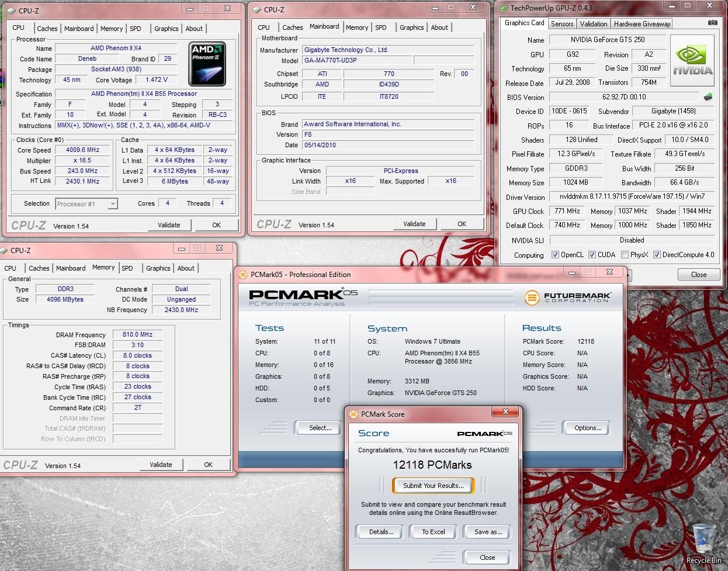Click the memory size value 4096 MBytes

(x=65, y=299)
